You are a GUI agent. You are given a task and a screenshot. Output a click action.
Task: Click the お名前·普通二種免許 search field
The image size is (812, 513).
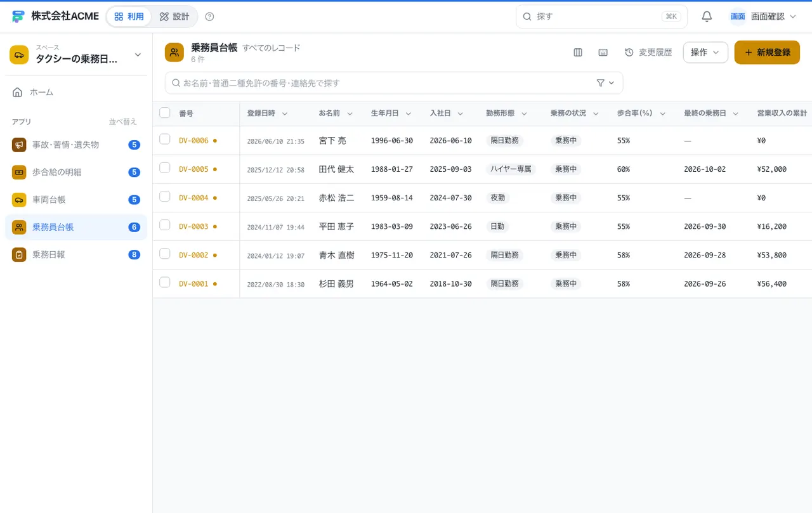click(x=394, y=83)
